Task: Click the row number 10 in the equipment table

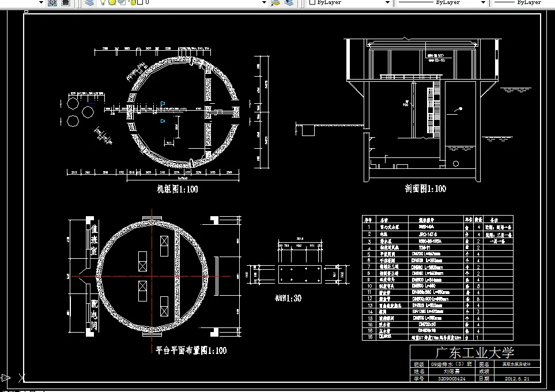Action: (369, 286)
